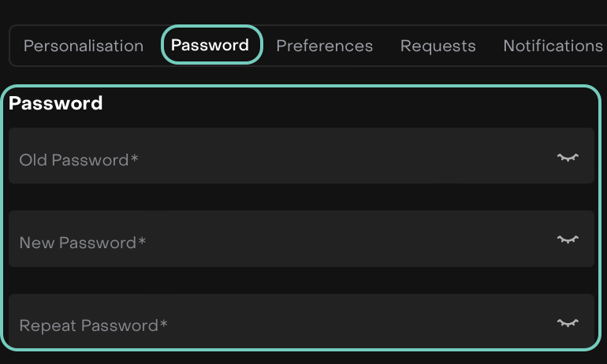Screen dimensions: 607x364
Task: Toggle visibility of the New Password field
Action: pyautogui.click(x=568, y=239)
